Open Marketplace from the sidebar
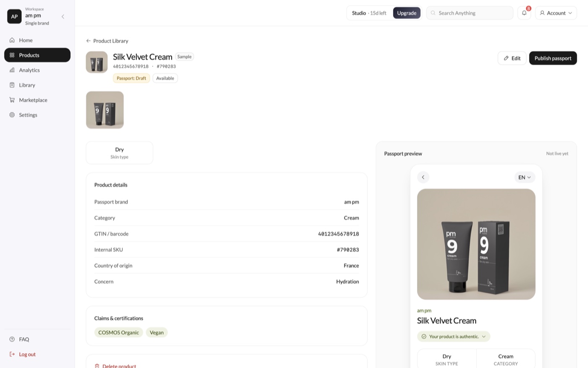The width and height of the screenshot is (588, 368). pyautogui.click(x=37, y=100)
